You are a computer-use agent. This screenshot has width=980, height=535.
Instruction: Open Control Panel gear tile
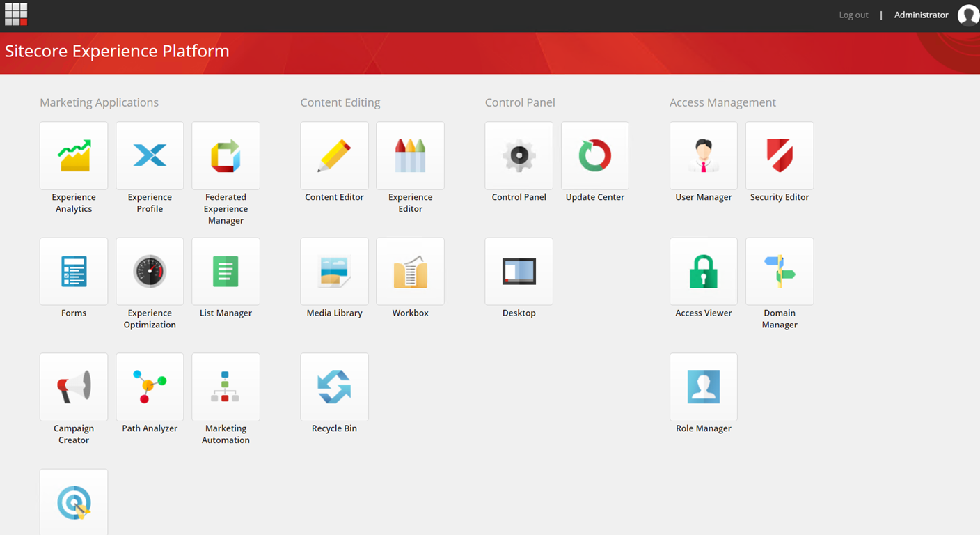(519, 155)
